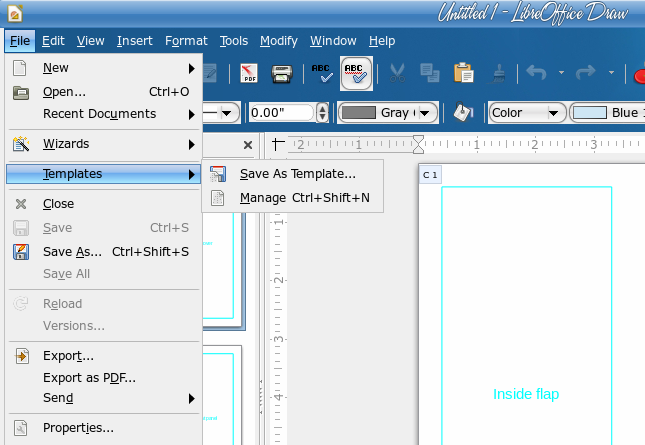Choose Close in File menu
This screenshot has width=645, height=445.
103,204
